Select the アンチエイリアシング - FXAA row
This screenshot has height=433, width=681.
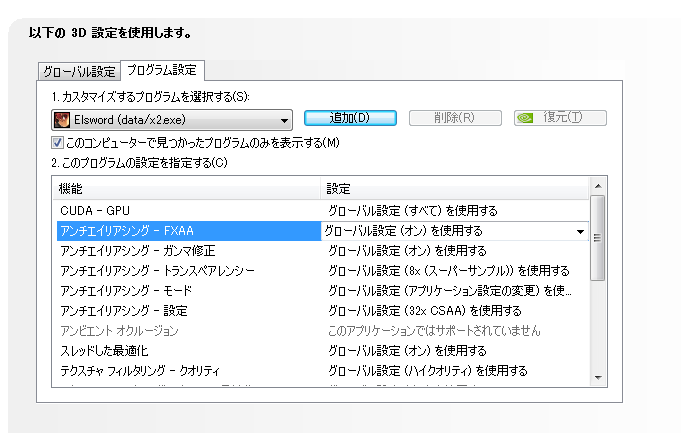(x=321, y=231)
